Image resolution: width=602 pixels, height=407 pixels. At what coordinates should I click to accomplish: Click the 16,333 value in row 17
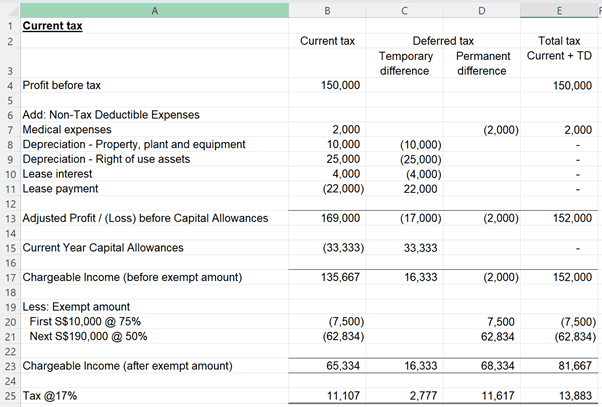(420, 278)
